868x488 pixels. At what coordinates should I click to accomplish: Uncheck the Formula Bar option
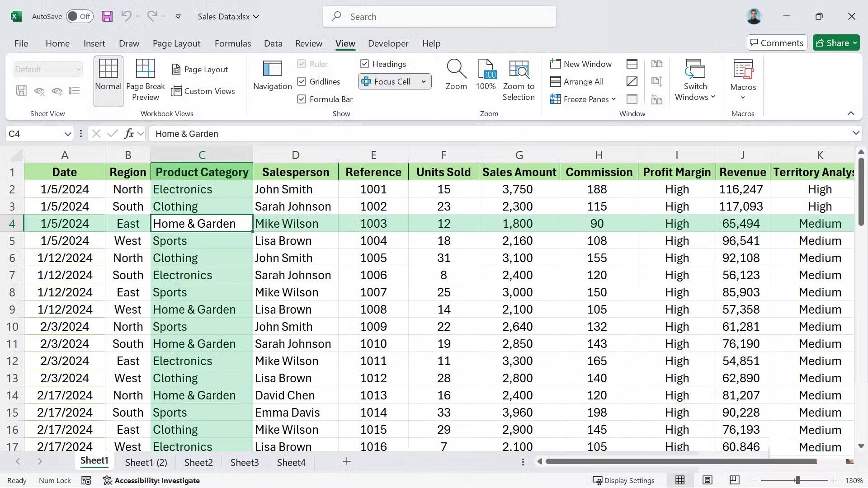click(x=302, y=99)
